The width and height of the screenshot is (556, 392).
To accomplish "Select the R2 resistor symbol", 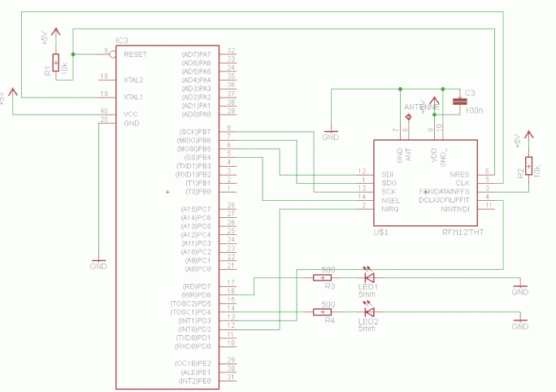I will pyautogui.click(x=528, y=166).
